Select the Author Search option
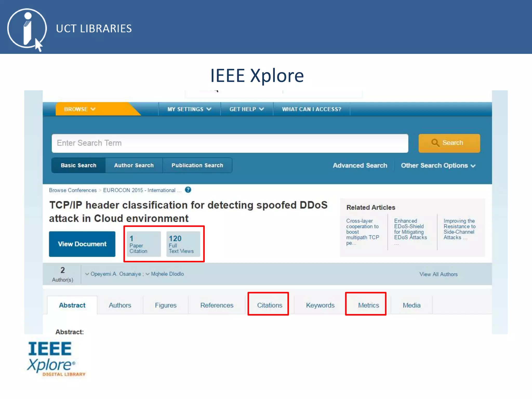The width and height of the screenshot is (532, 399). pyautogui.click(x=134, y=165)
